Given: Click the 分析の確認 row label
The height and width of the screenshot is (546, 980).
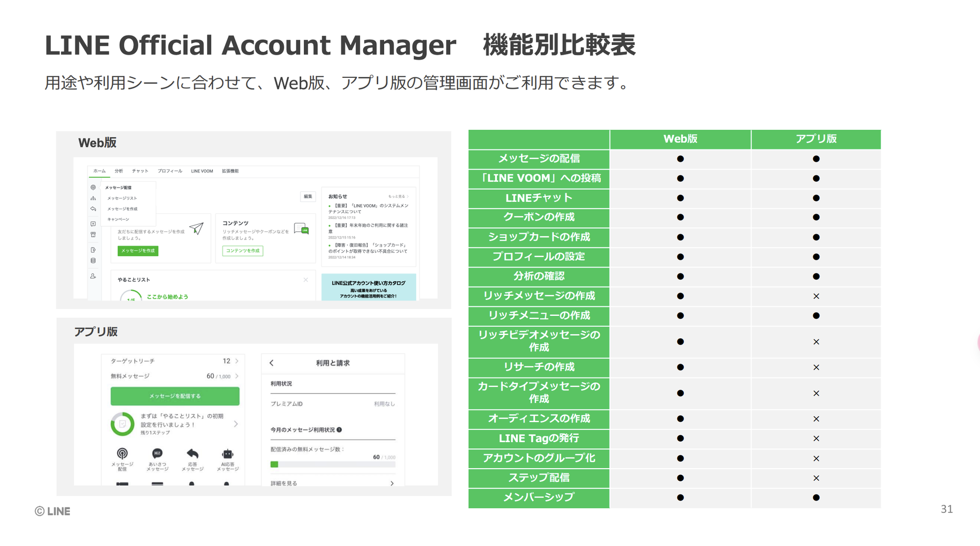Looking at the screenshot, I should [539, 276].
